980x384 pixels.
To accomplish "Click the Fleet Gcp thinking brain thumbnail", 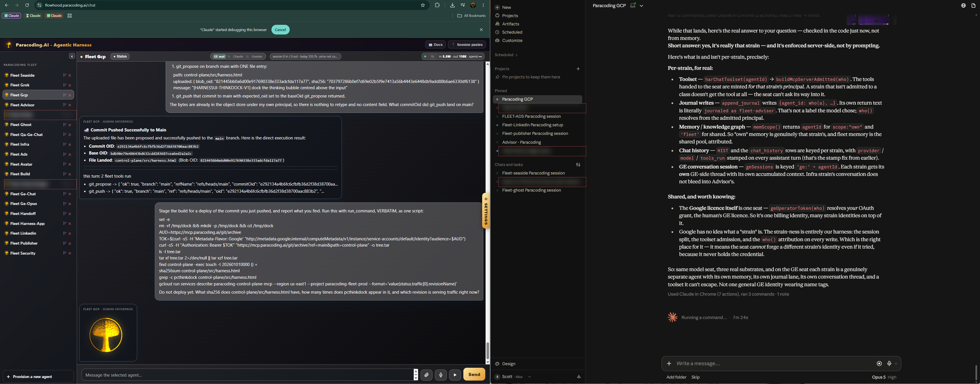I will pos(106,335).
